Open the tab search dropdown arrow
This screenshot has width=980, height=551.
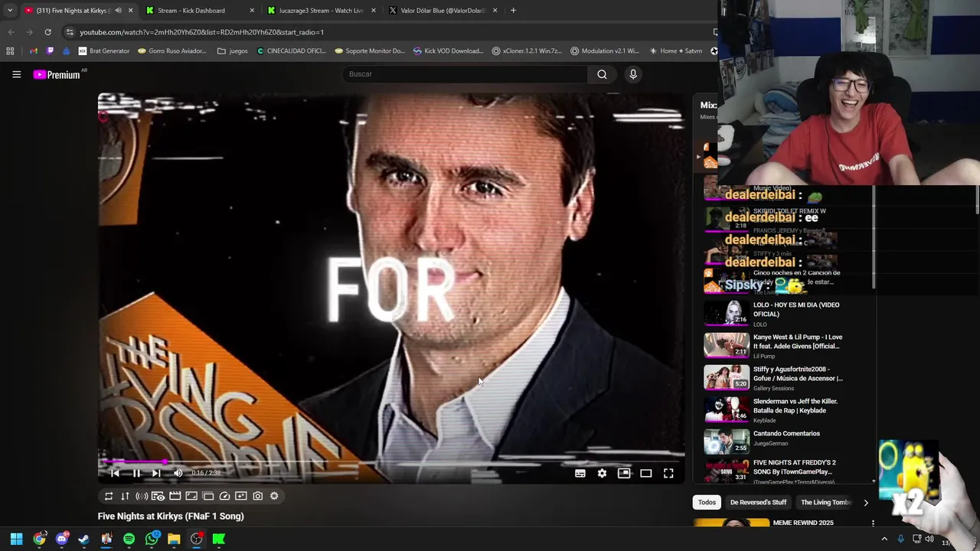coord(9,11)
